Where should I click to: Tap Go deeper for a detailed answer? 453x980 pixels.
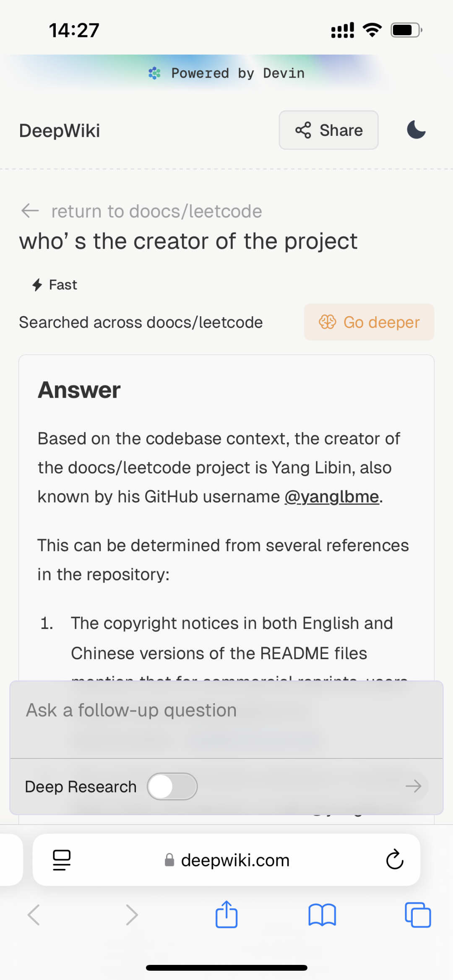pos(369,322)
